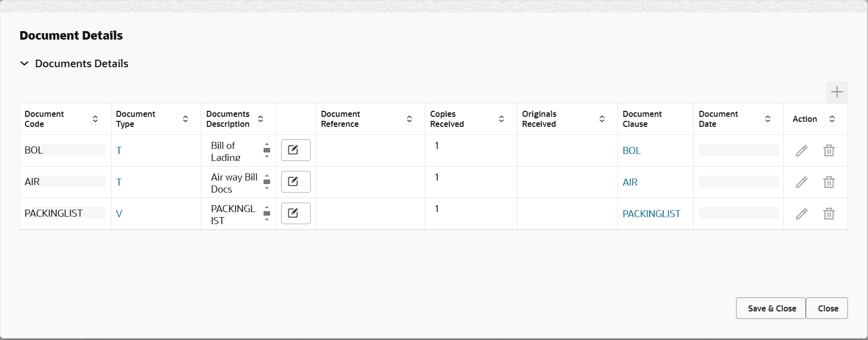
Task: Click the edit-description icon beside Air way Bill Docs
Action: tap(295, 182)
